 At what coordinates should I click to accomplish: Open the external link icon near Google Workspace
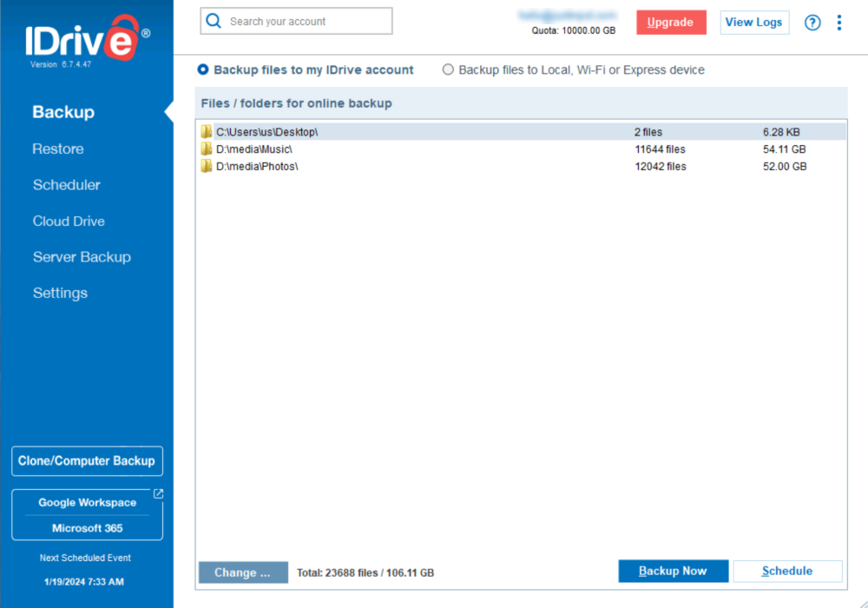pyautogui.click(x=158, y=492)
